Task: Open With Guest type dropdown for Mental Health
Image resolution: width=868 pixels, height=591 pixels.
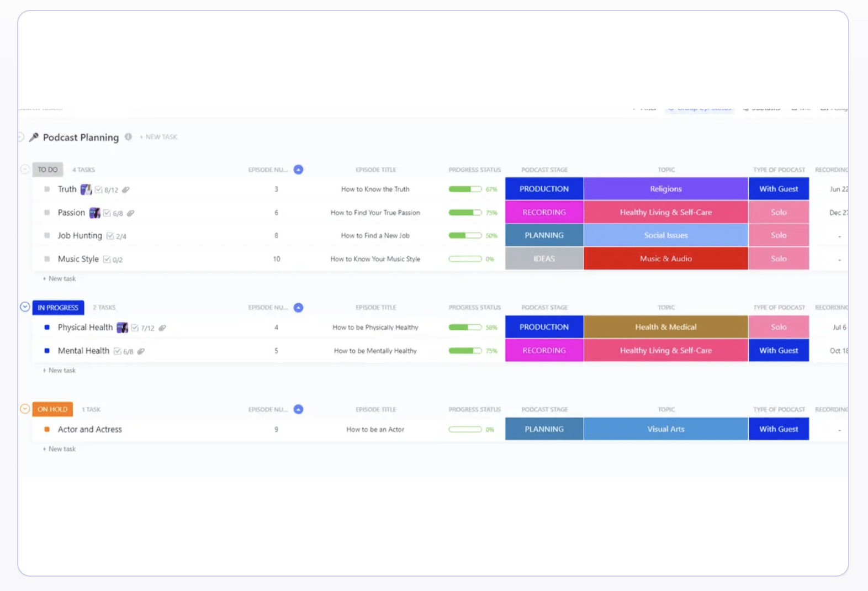Action: 779,350
